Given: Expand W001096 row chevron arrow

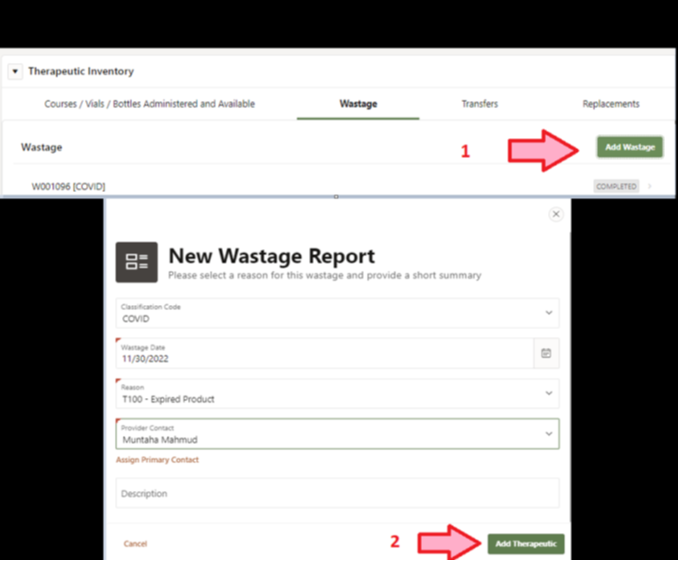Looking at the screenshot, I should 649,186.
